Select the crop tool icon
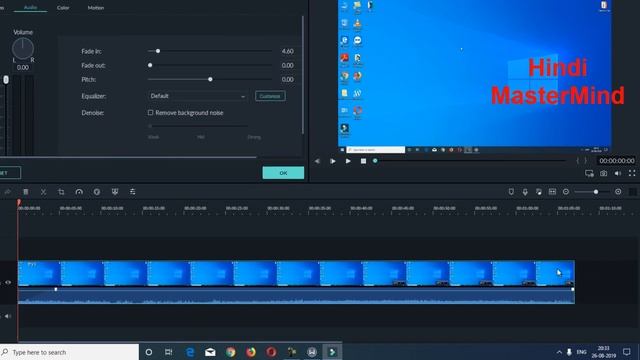The width and height of the screenshot is (640, 360). [x=61, y=192]
